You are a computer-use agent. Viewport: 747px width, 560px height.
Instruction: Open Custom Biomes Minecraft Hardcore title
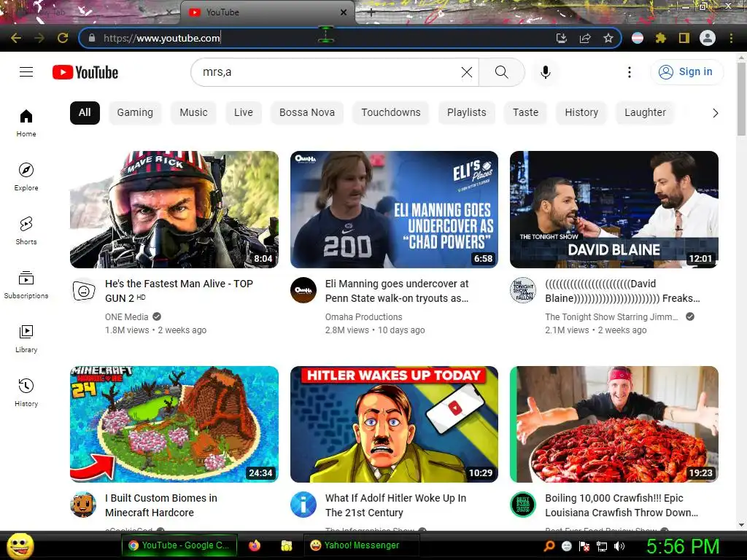coord(161,505)
